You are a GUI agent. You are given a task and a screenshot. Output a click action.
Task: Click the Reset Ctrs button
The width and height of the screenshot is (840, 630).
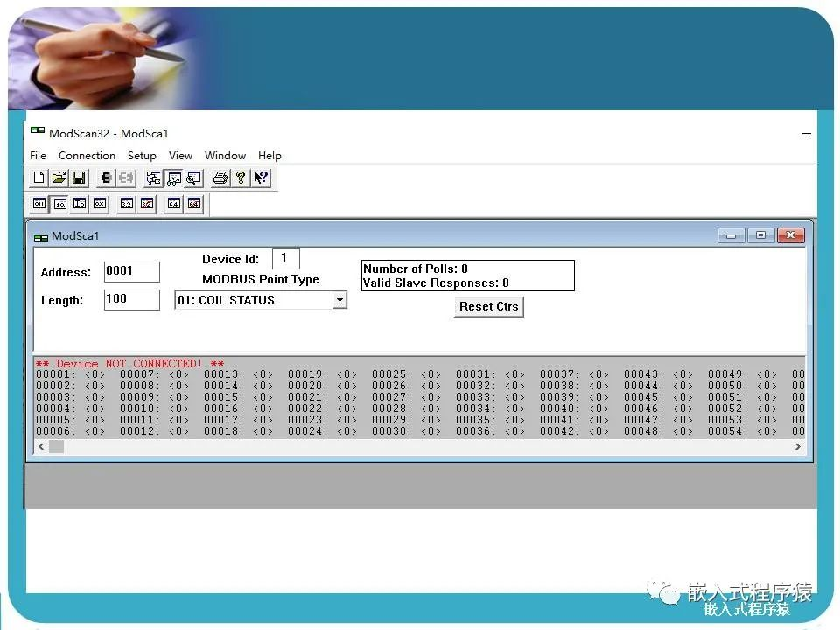[x=488, y=307]
